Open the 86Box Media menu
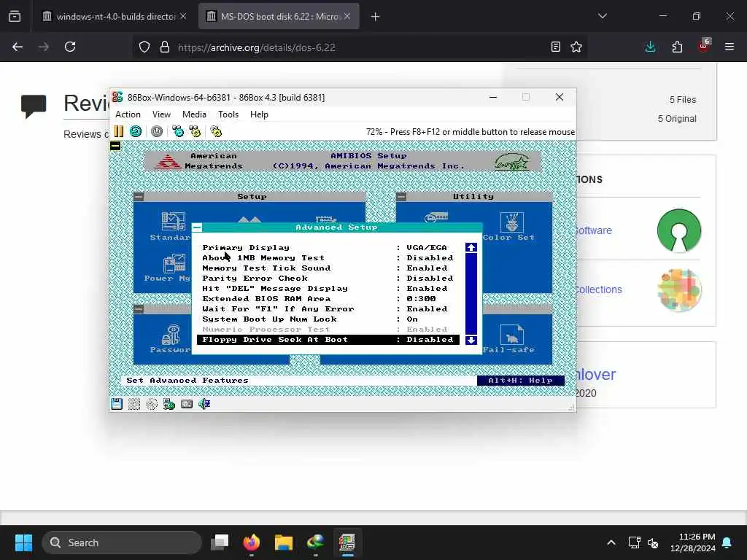Image resolution: width=747 pixels, height=560 pixels. [194, 114]
